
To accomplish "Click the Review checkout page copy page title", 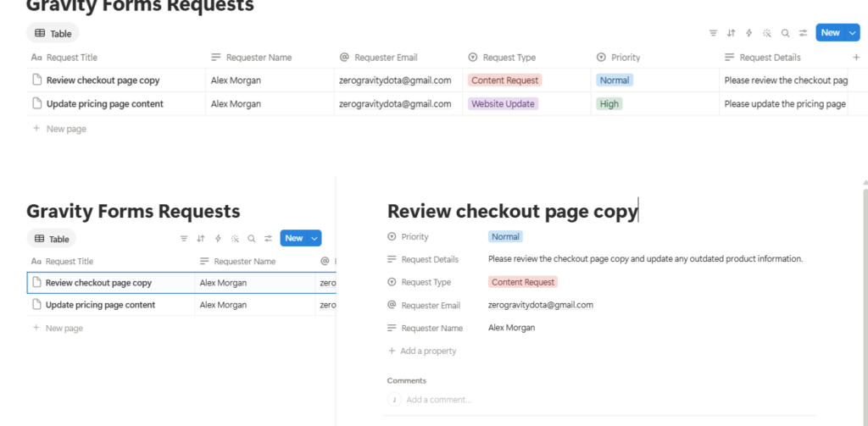I will 513,212.
